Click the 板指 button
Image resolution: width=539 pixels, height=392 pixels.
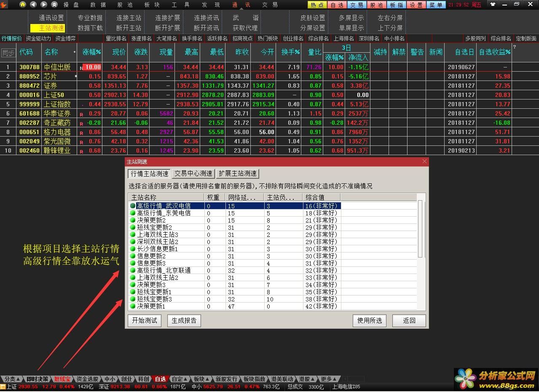[396, 5]
